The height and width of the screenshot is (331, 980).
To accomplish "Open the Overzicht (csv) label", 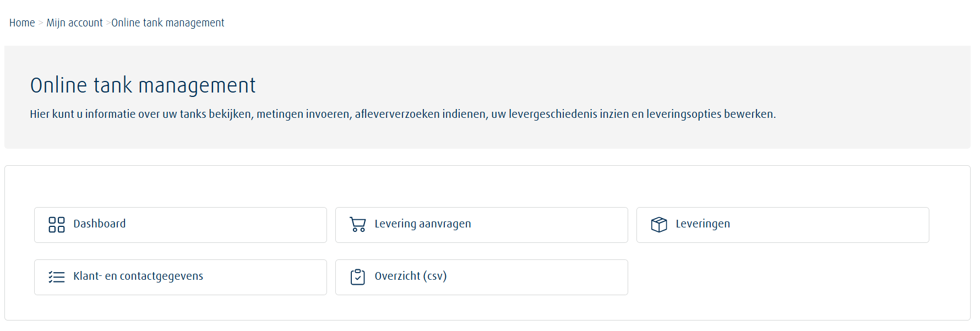I will (x=411, y=276).
